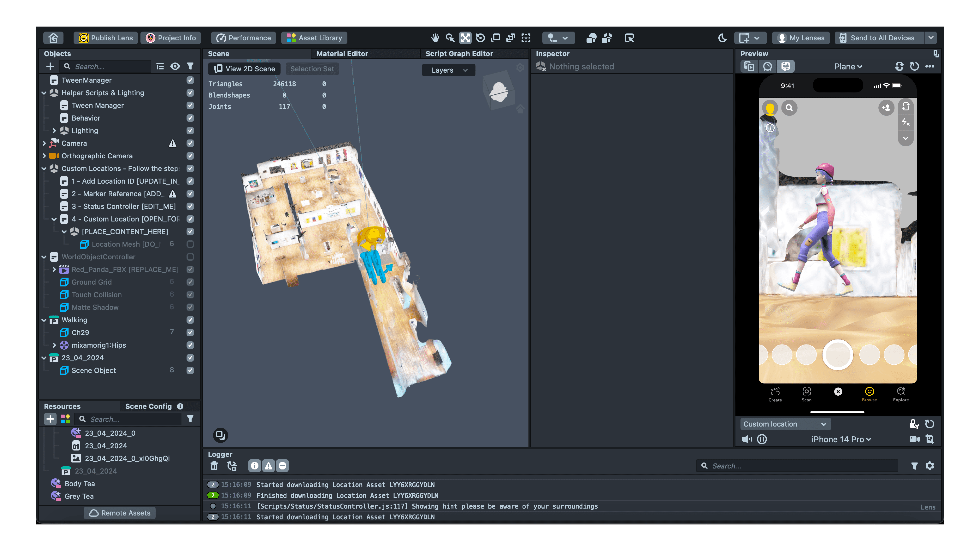Viewport: 980px width, 551px height.
Task: Click the filter icon in Objects panel
Action: [x=190, y=66]
